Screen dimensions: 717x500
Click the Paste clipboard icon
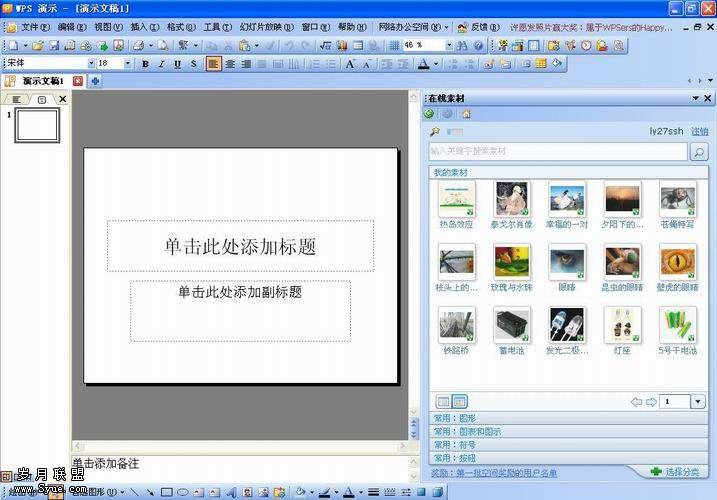245,45
